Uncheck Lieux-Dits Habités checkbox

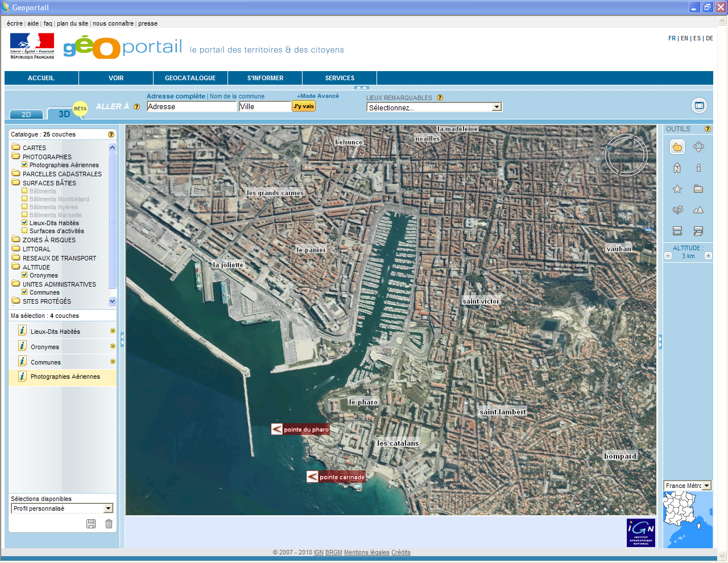(x=24, y=223)
